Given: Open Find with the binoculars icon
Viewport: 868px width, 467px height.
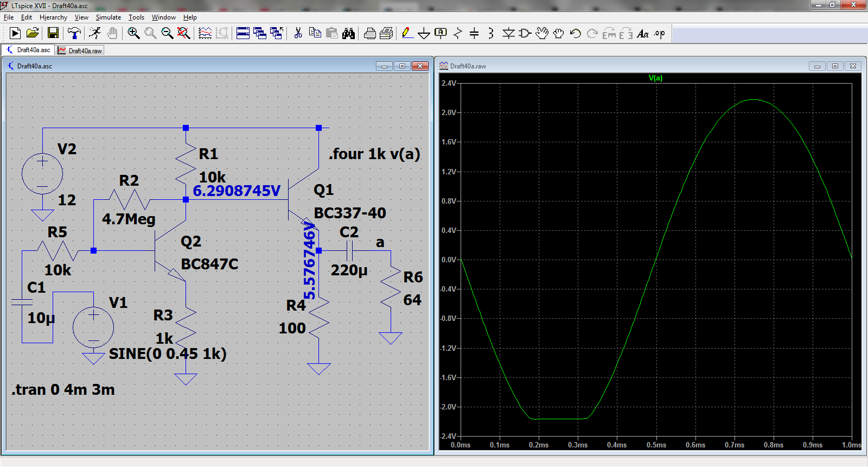Looking at the screenshot, I should [x=348, y=34].
